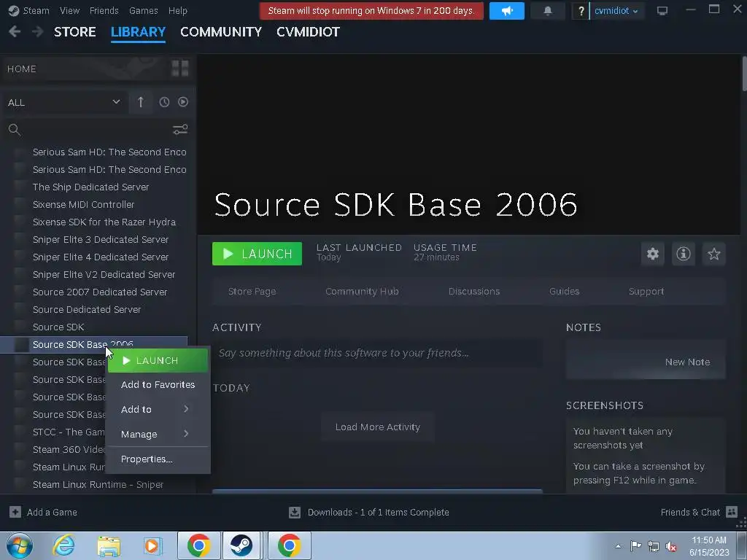The image size is (747, 560).
Task: Open the Help menu
Action: point(178,10)
